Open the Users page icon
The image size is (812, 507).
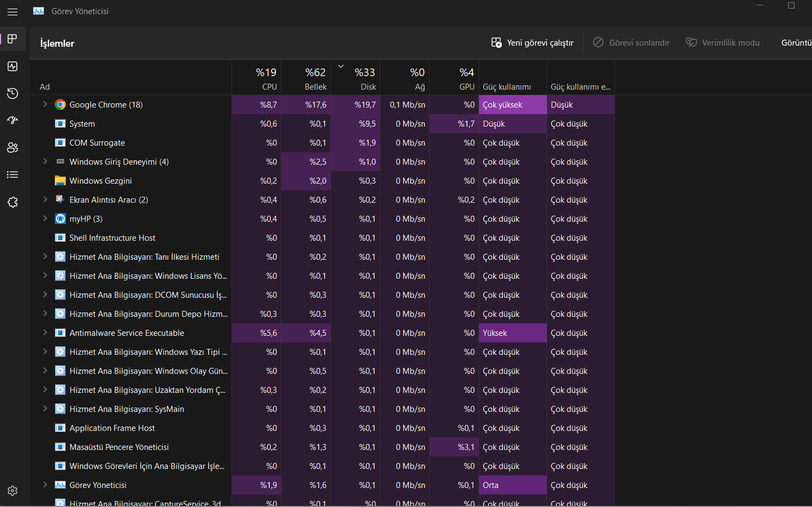[x=12, y=147]
